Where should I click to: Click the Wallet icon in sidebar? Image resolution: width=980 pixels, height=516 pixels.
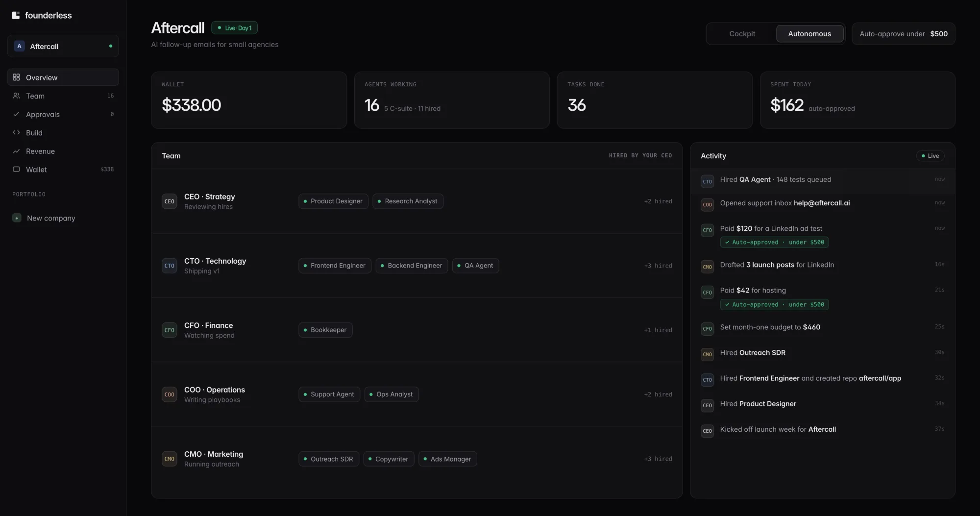[16, 170]
